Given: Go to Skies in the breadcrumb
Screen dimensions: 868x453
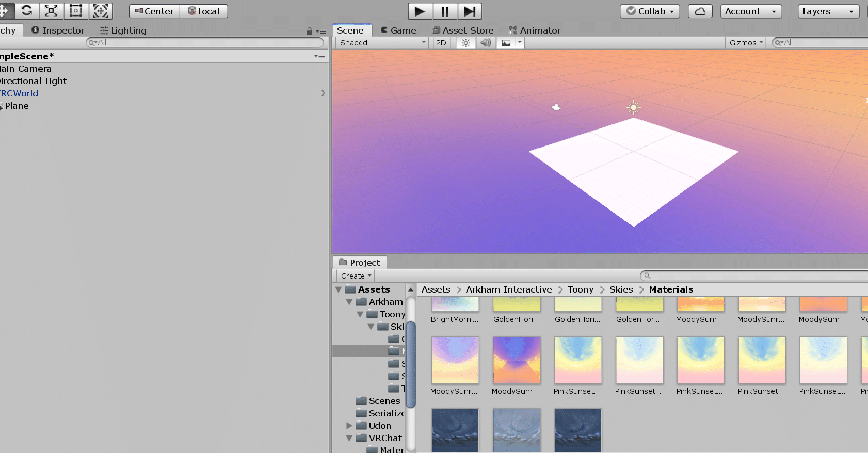Looking at the screenshot, I should click(621, 289).
